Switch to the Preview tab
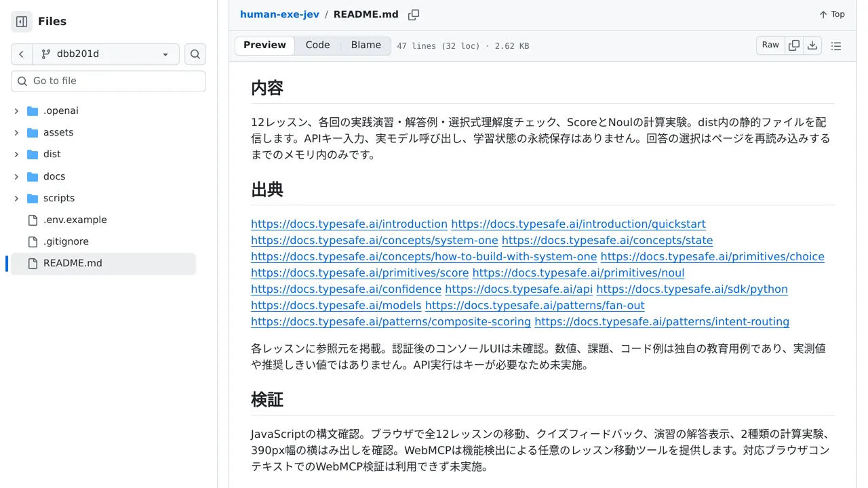The image size is (868, 488). pos(264,45)
